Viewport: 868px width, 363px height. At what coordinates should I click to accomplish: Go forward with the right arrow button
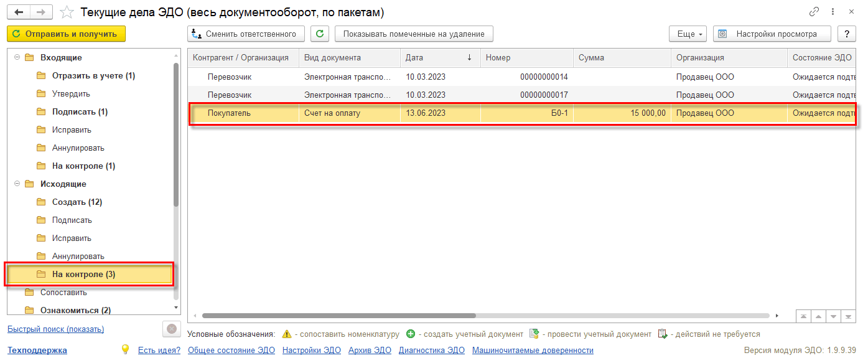[x=40, y=12]
